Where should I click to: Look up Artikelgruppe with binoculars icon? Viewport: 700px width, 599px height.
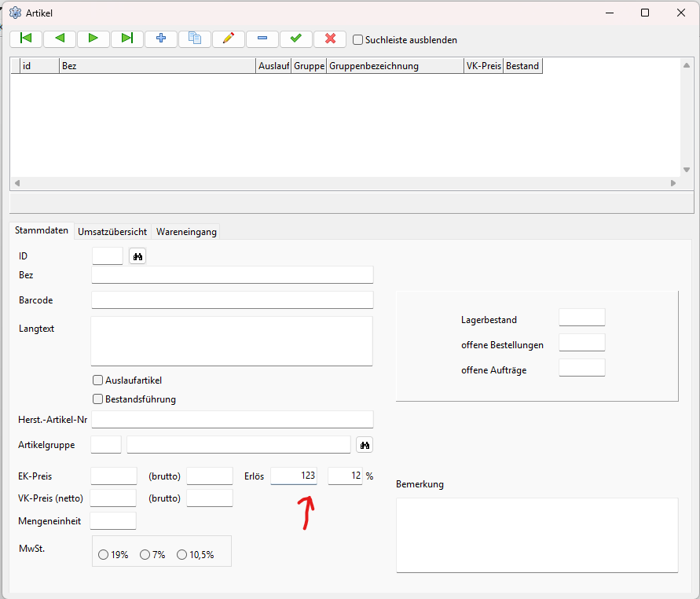pyautogui.click(x=365, y=445)
